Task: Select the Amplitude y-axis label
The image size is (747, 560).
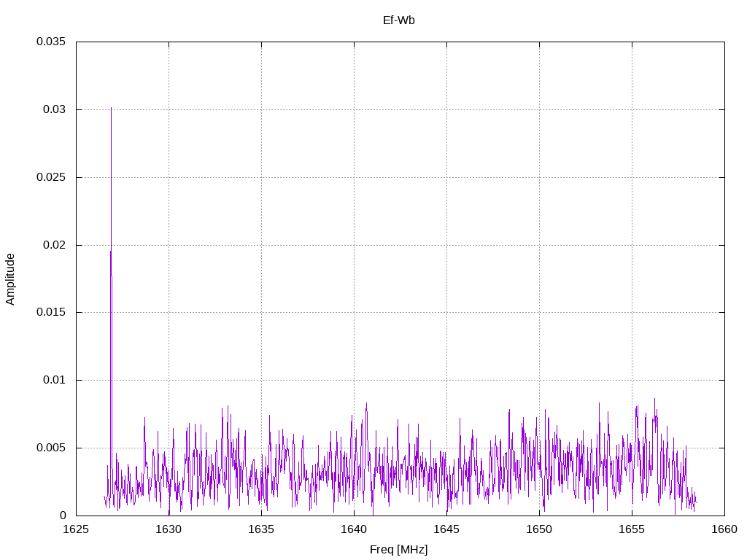Action: tap(10, 279)
